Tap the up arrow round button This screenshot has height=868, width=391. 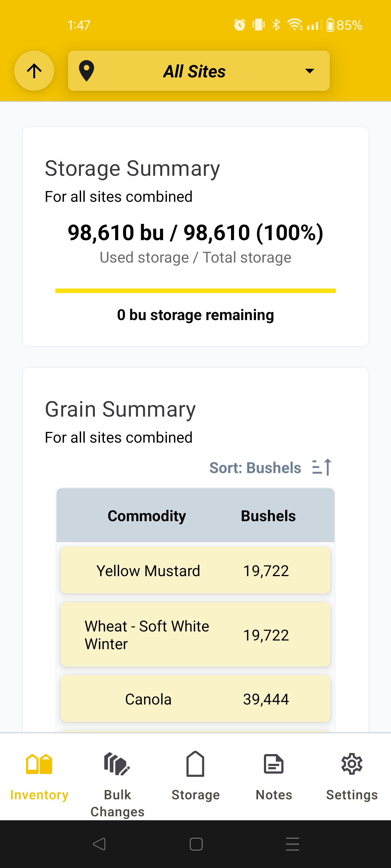(34, 71)
